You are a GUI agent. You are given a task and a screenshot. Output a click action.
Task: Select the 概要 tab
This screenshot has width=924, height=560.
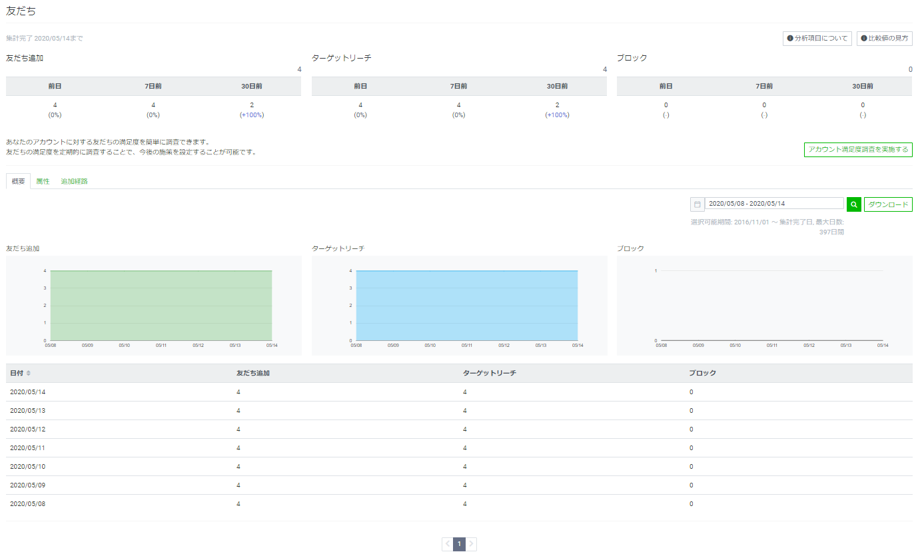[x=18, y=181]
